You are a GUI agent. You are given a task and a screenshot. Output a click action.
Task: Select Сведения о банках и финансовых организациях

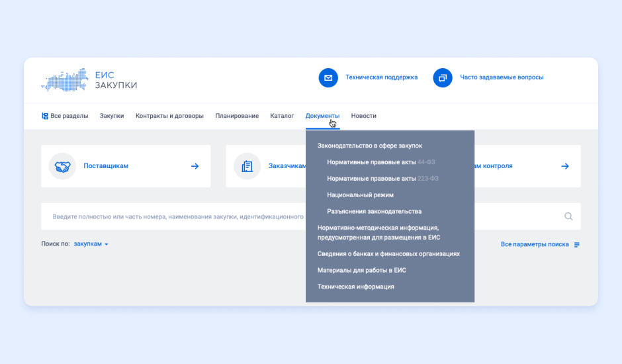click(388, 254)
